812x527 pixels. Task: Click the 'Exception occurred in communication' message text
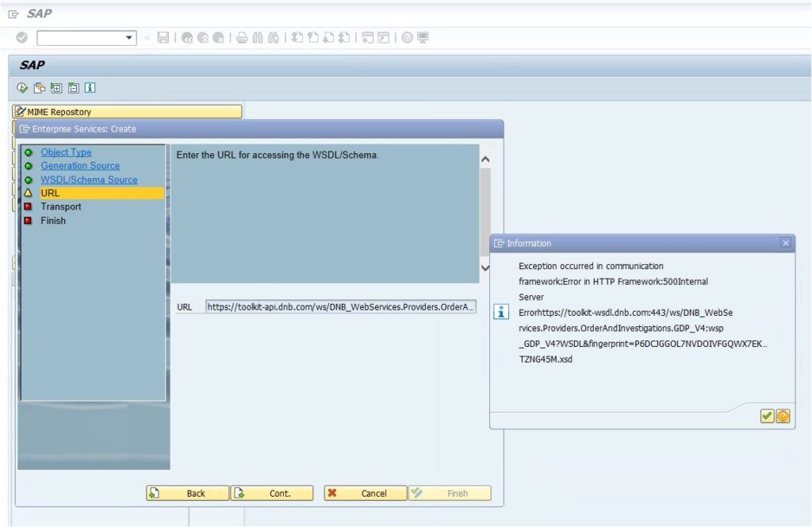click(591, 266)
